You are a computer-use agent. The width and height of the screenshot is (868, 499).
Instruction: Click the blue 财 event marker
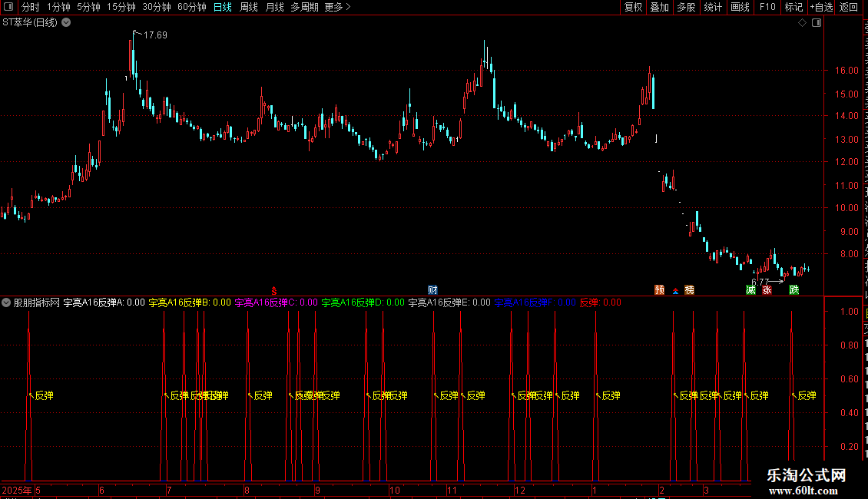pyautogui.click(x=432, y=290)
